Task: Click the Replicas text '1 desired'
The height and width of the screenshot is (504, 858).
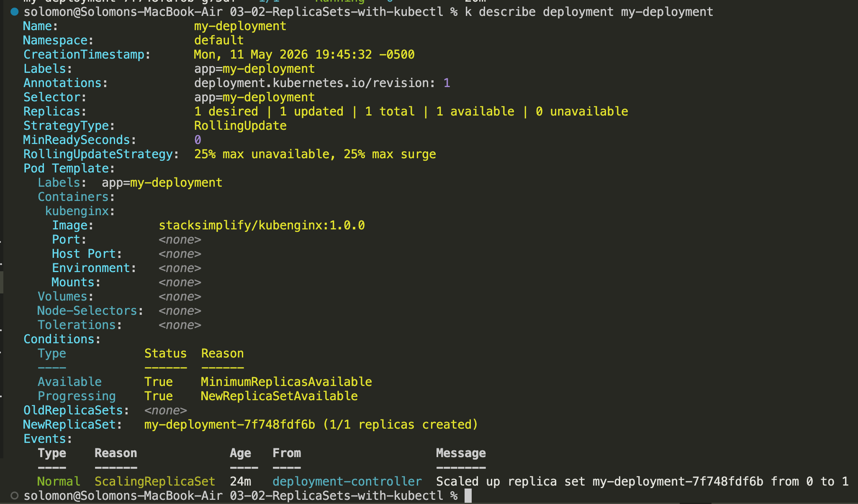Action: 226,111
